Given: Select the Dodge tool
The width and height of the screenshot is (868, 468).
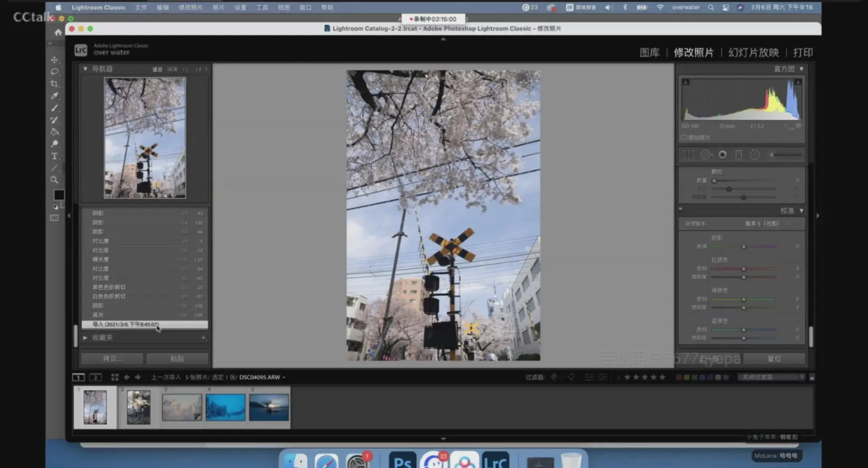Looking at the screenshot, I should click(x=55, y=144).
